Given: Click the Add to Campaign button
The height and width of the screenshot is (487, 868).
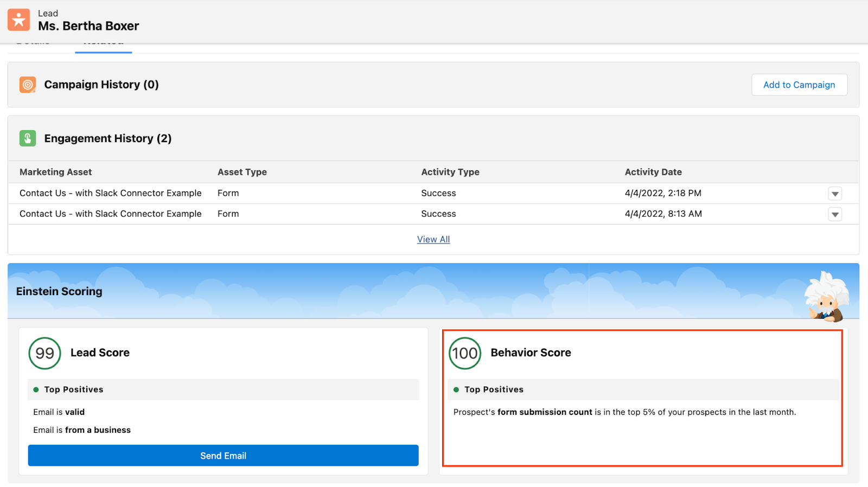Looking at the screenshot, I should [799, 85].
